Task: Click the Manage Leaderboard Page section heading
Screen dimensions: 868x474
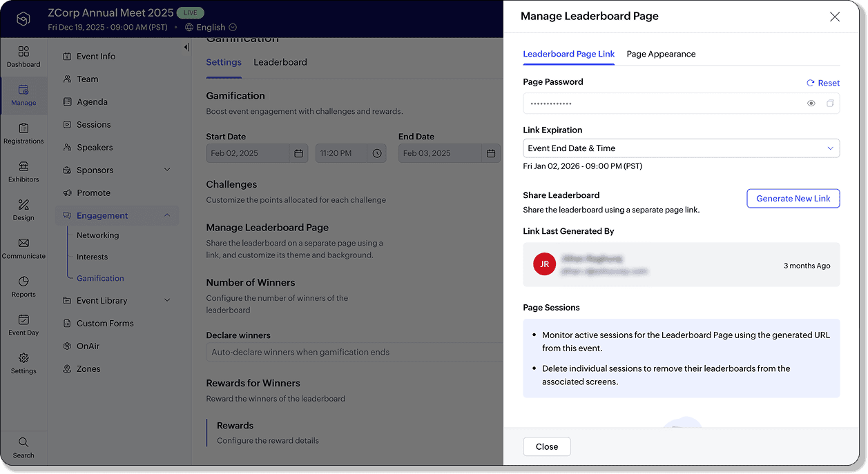Action: (267, 228)
